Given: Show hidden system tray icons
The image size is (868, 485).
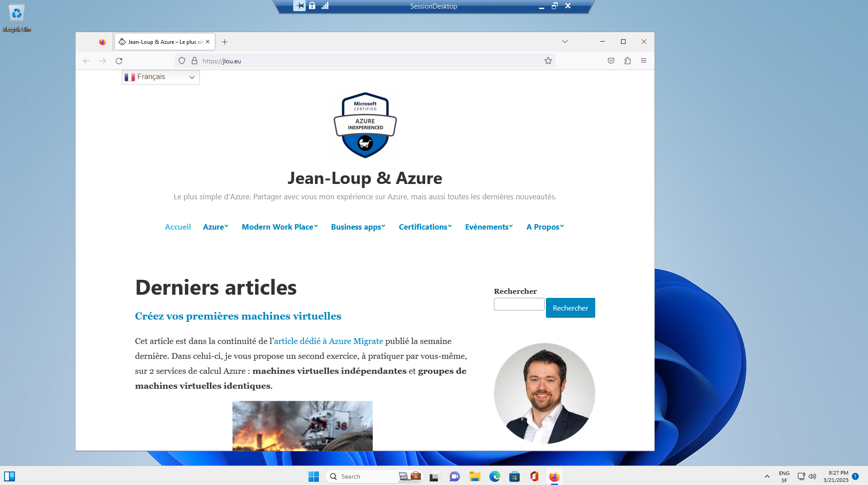Looking at the screenshot, I should [767, 476].
